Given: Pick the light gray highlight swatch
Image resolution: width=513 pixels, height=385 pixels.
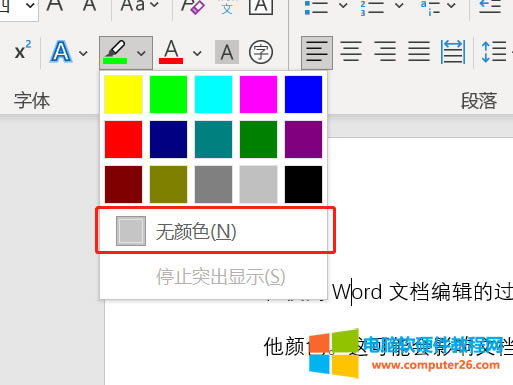Looking at the screenshot, I should pos(258,184).
